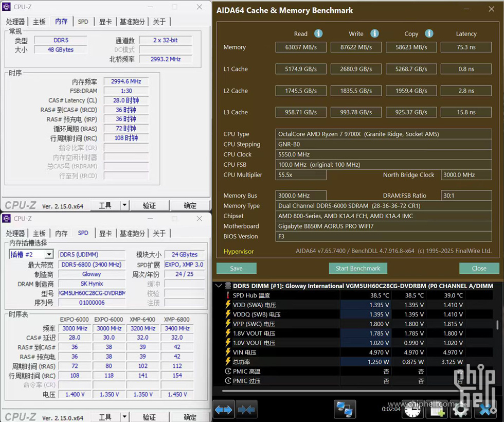Open the 主板 tab in lower CPU-Z window
Image resolution: width=504 pixels, height=422 pixels.
click(39, 234)
